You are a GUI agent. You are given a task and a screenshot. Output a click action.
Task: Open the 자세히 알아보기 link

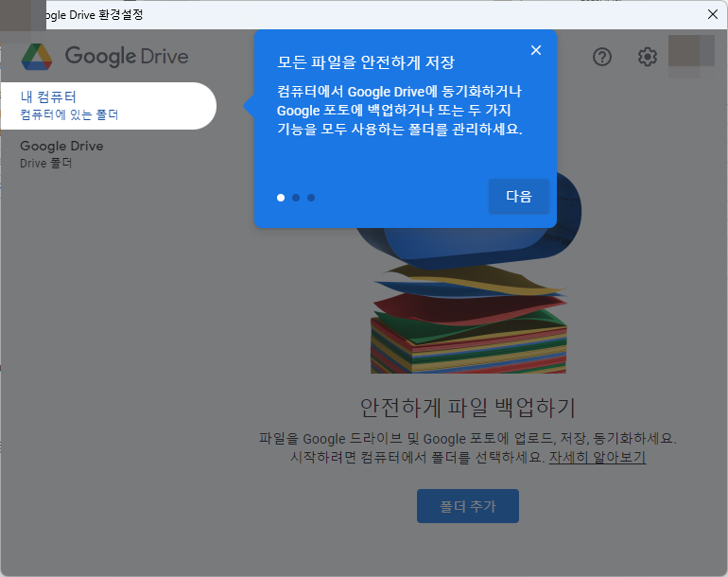coord(597,457)
